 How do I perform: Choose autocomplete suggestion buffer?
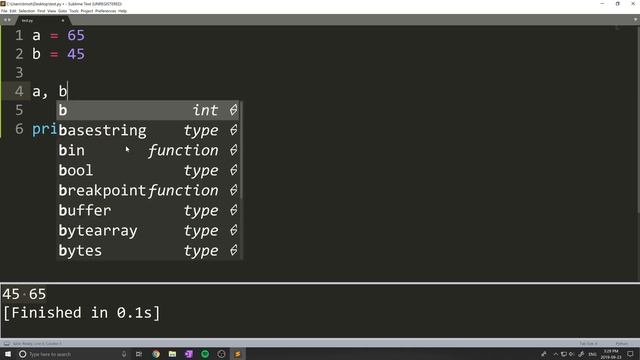click(x=149, y=210)
